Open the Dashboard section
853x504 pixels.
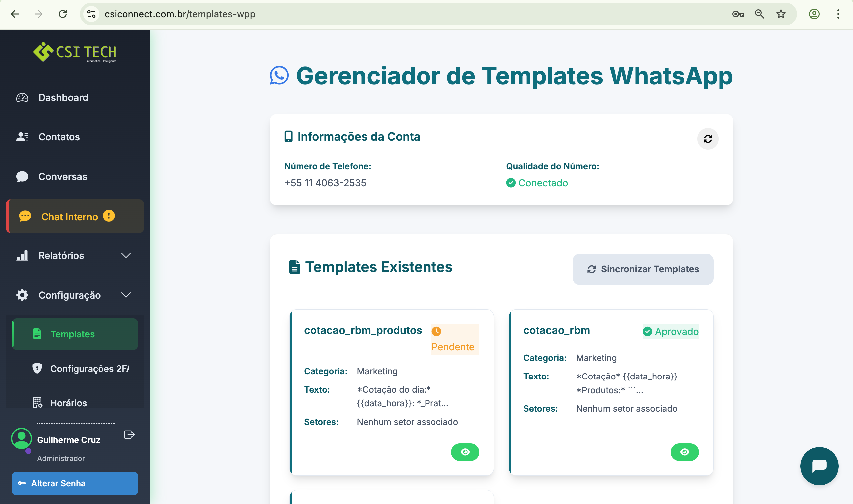point(63,98)
